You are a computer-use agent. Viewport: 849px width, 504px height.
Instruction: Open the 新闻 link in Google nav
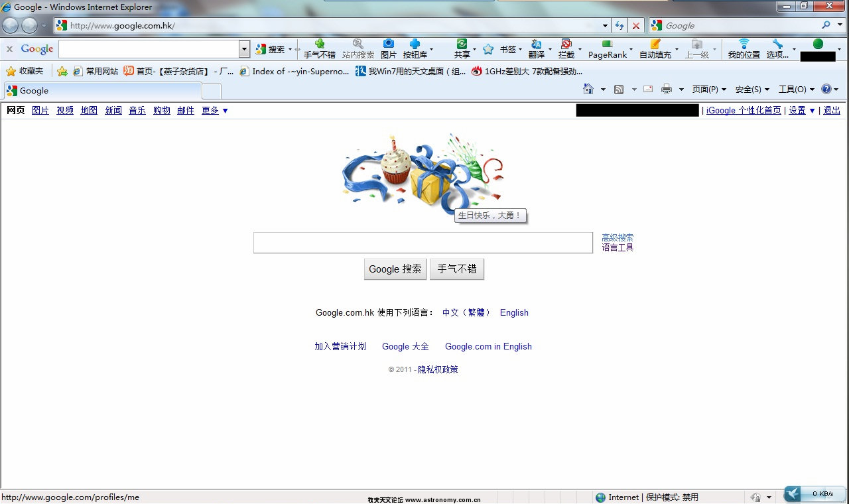click(x=113, y=111)
